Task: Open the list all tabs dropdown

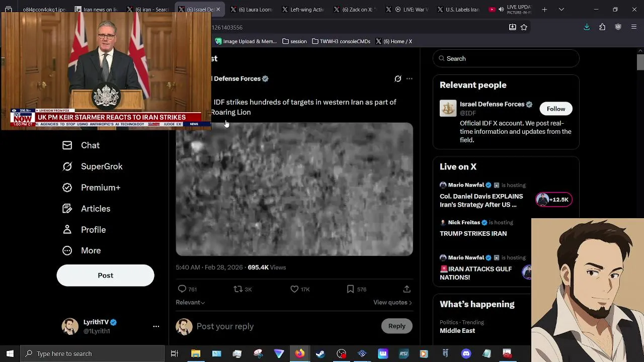Action: tap(561, 9)
